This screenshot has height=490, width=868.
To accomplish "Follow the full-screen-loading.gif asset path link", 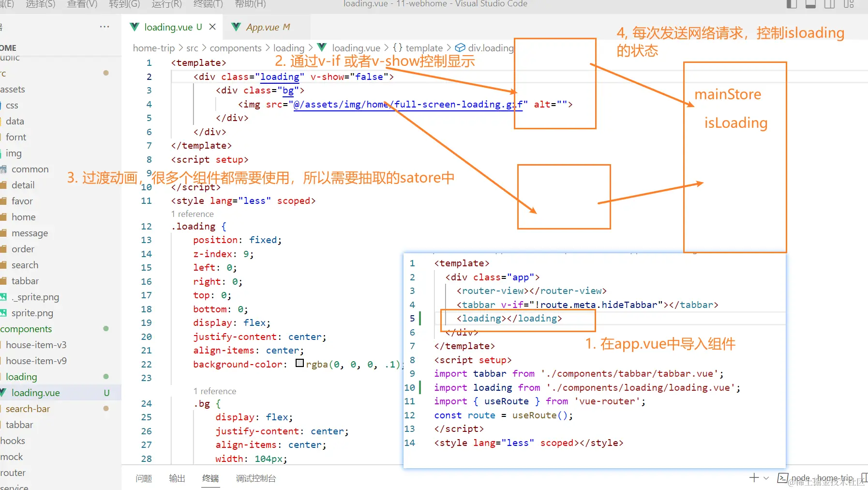I will tap(408, 104).
